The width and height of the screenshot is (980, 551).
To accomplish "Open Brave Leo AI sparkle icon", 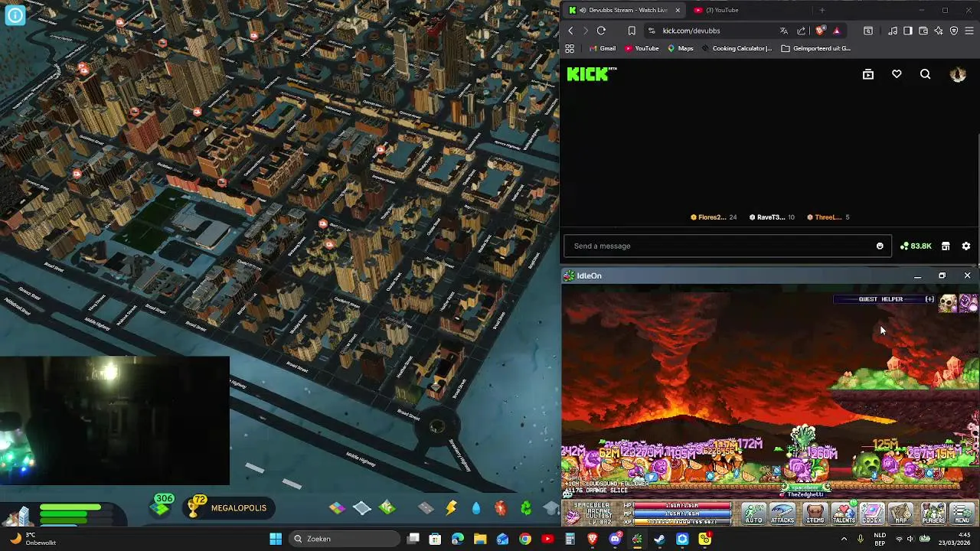I will click(939, 31).
